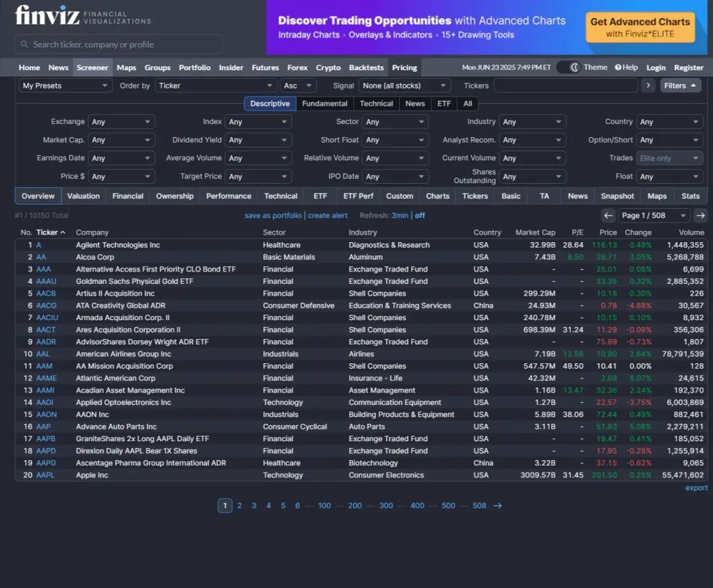Image resolution: width=713 pixels, height=588 pixels.
Task: Open the Screener menu item
Action: point(93,67)
